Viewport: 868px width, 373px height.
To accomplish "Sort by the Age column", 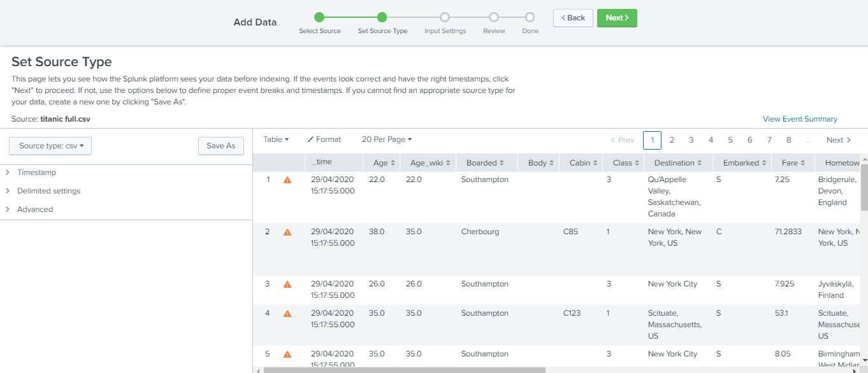I will tap(384, 163).
